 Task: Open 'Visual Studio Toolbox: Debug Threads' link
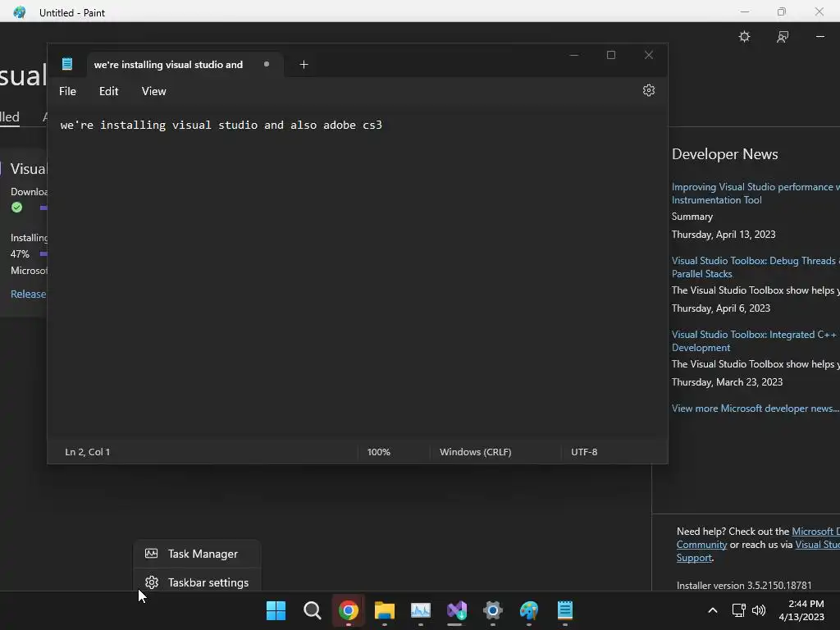[756, 267]
